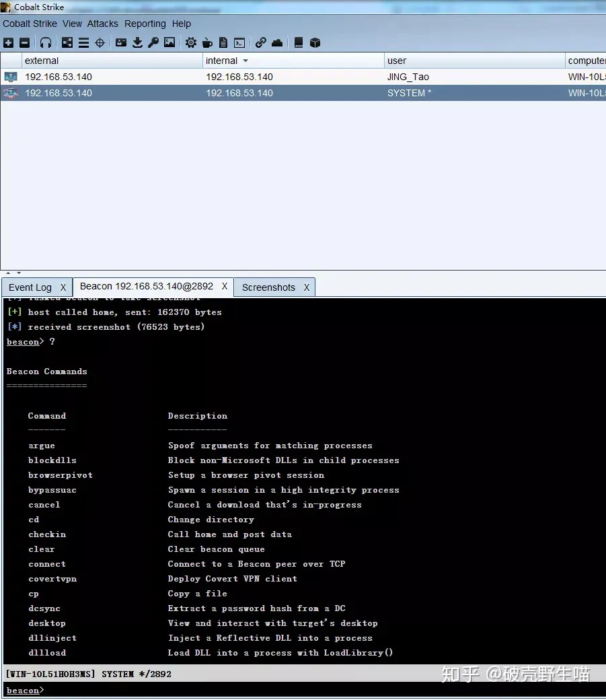The image size is (606, 700).
Task: Close the Beacon 192.168.53.140@2892 tab
Action: [225, 286]
